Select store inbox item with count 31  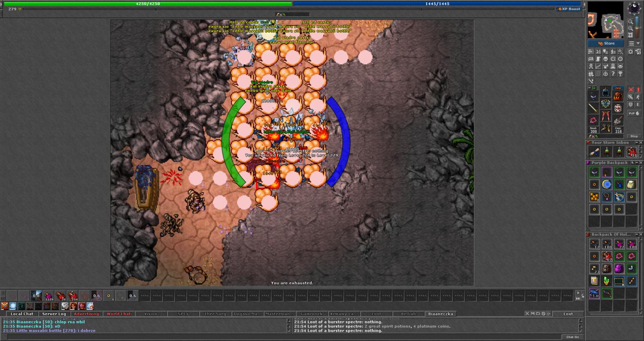[632, 152]
